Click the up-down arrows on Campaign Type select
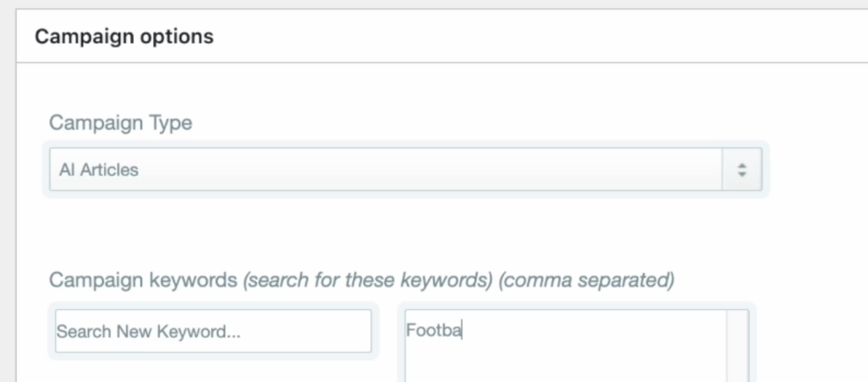This screenshot has width=868, height=382. tap(742, 170)
